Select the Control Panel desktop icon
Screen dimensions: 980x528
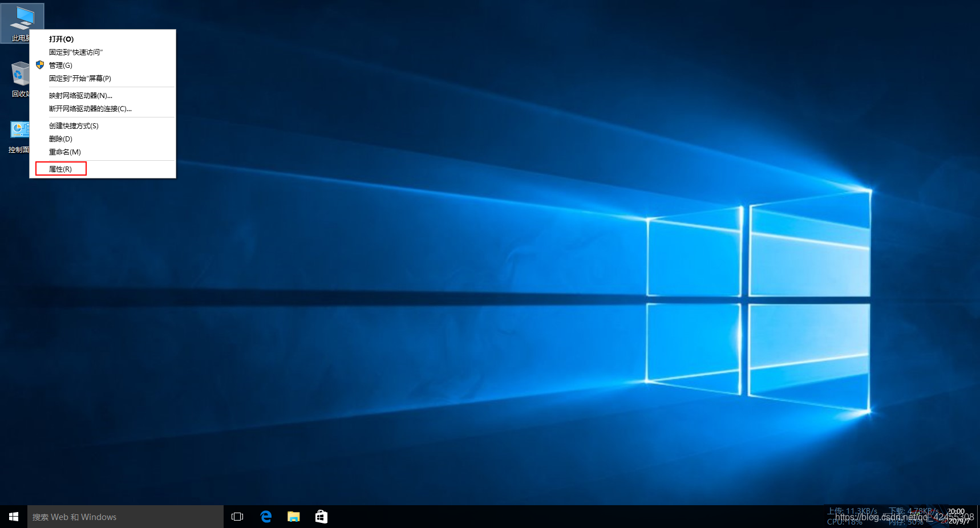[19, 136]
